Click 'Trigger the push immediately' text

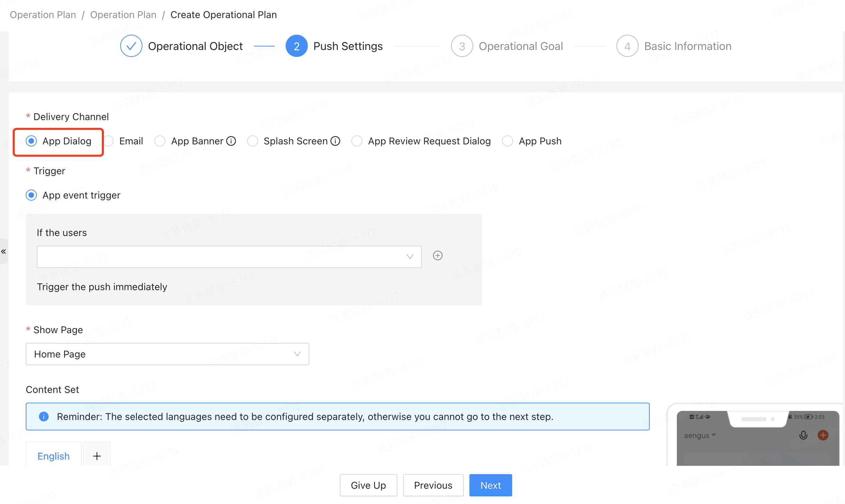(102, 287)
